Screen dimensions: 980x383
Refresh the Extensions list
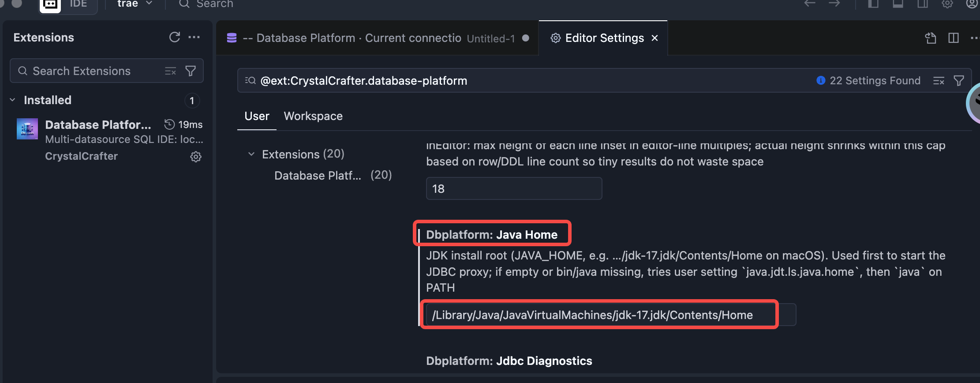tap(175, 38)
